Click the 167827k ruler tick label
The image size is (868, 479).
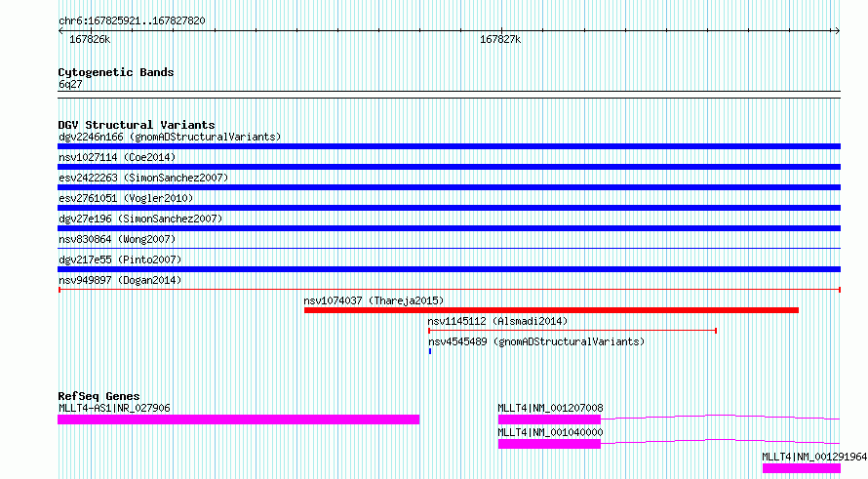click(x=500, y=40)
